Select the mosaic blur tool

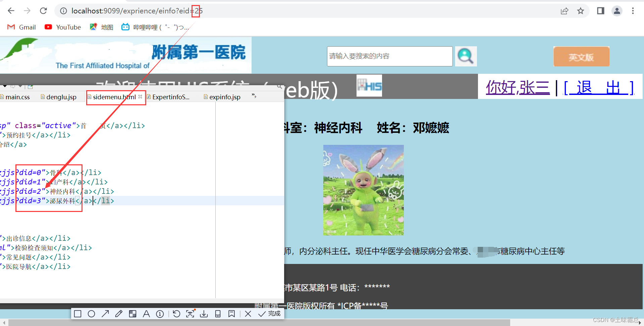pyautogui.click(x=133, y=314)
